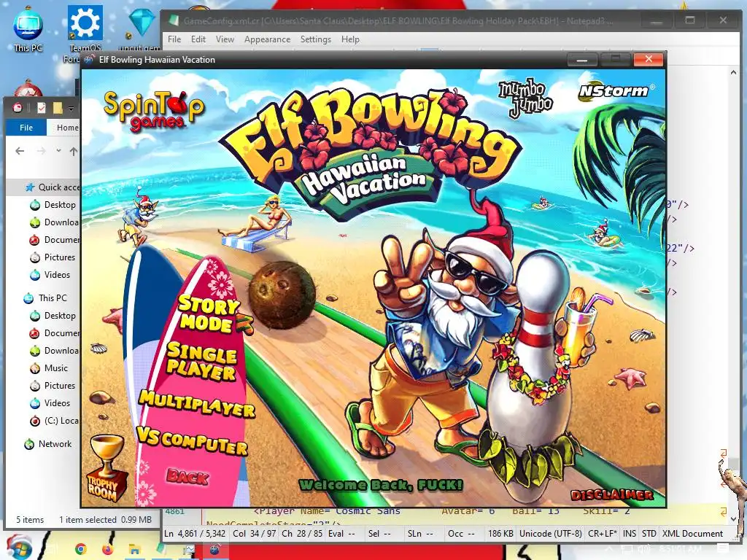Open the (C:) Local disk entry
Viewport: 747px width, 560px height.
(54, 421)
